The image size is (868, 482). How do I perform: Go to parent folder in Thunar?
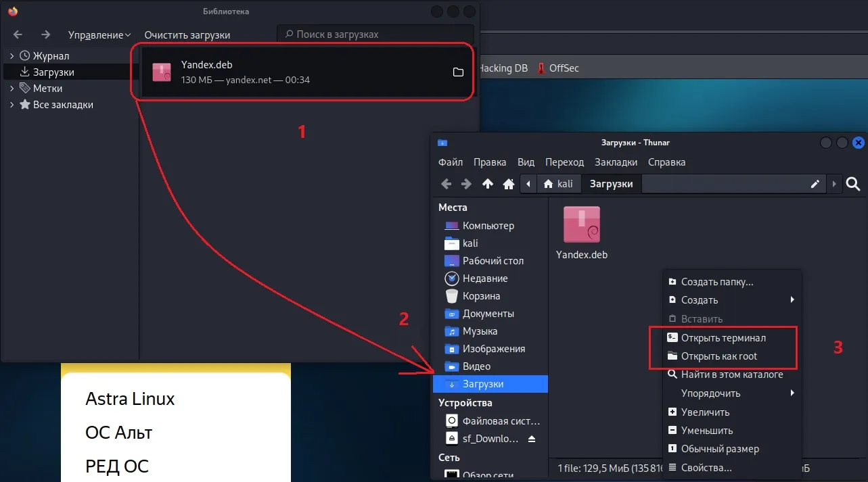click(487, 184)
